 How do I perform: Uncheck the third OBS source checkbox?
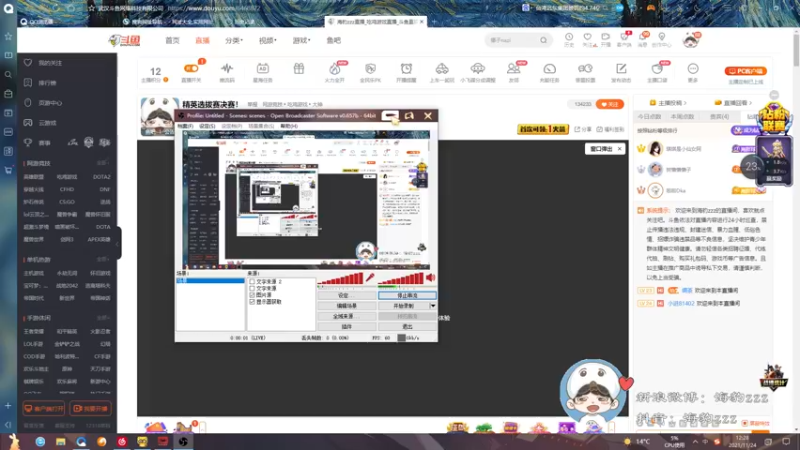pos(252,295)
